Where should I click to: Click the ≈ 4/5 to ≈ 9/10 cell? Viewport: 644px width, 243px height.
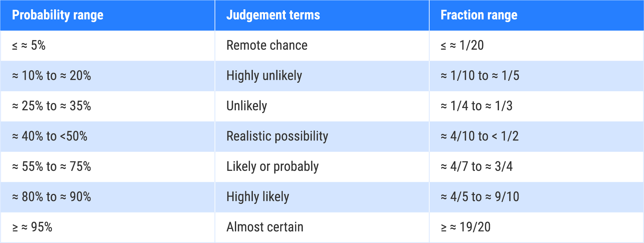[537, 197]
